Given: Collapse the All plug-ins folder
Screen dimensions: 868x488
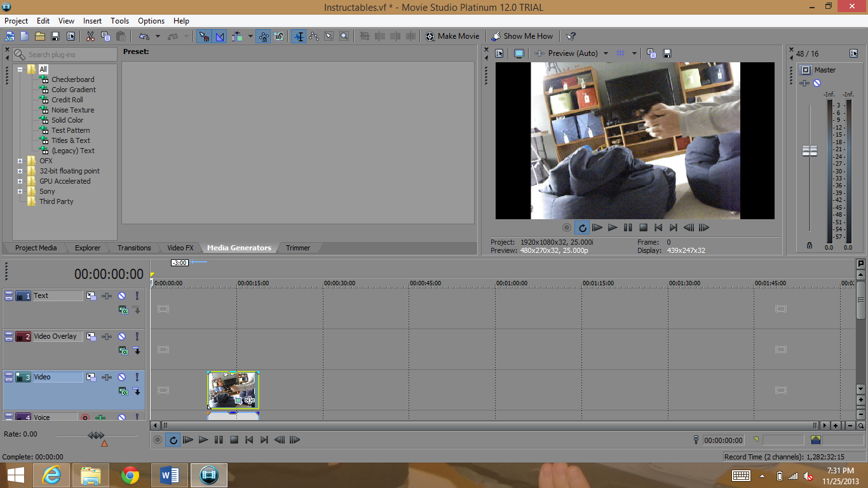Looking at the screenshot, I should pyautogui.click(x=20, y=69).
